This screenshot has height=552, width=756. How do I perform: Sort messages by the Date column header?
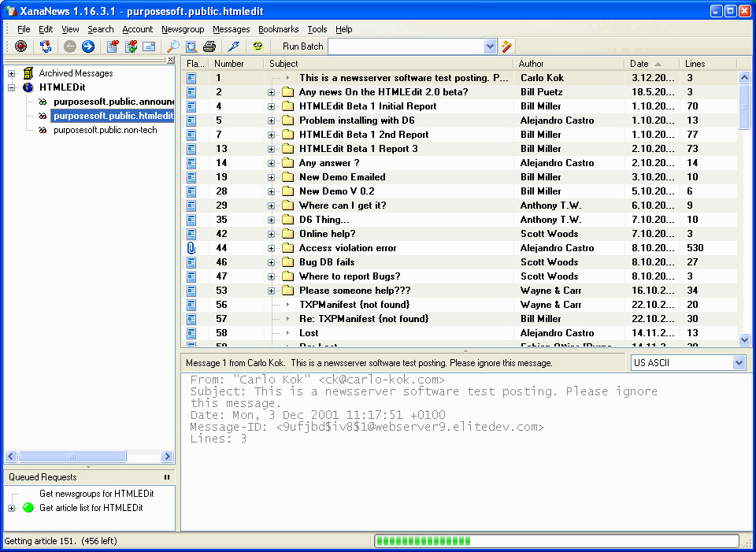coord(652,64)
